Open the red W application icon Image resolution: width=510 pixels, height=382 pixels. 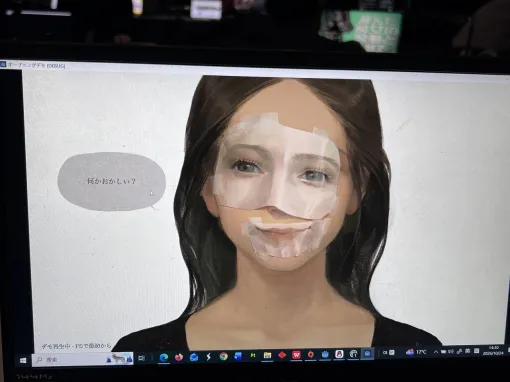coord(296,355)
